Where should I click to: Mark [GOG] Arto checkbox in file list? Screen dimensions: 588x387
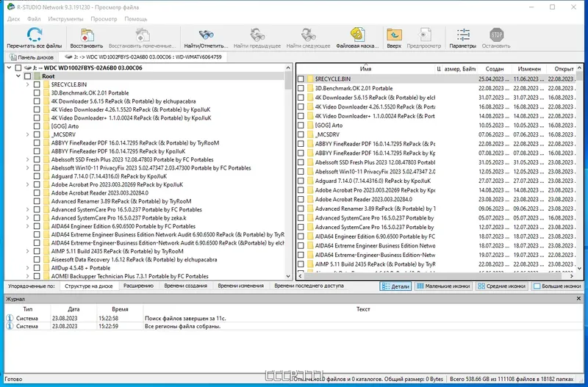tap(301, 126)
